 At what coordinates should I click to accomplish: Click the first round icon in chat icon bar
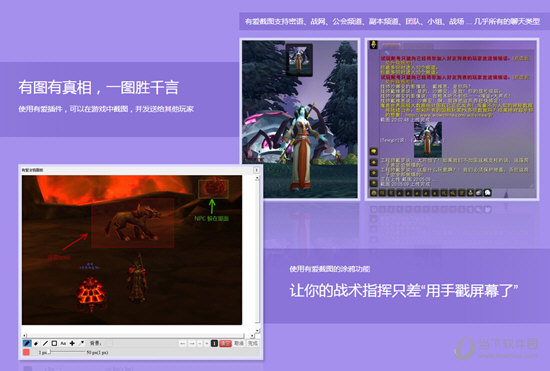[374, 193]
